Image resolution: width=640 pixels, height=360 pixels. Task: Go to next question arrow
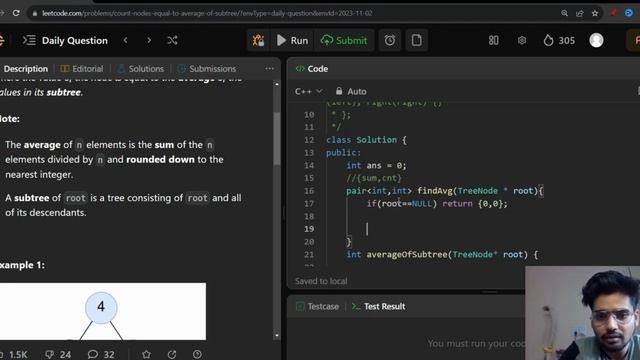click(x=149, y=40)
